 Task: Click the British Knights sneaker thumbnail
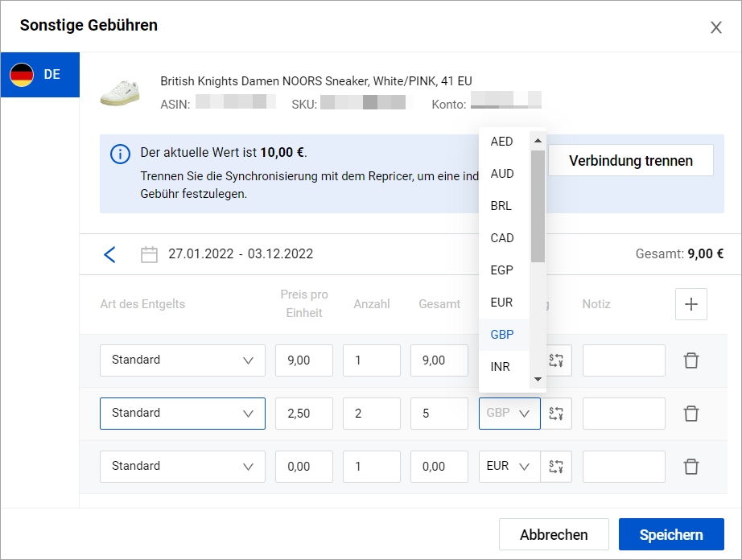pos(120,93)
